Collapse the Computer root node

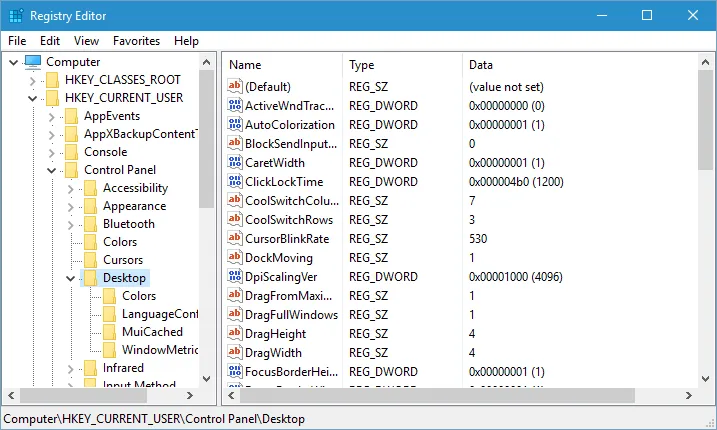point(14,62)
